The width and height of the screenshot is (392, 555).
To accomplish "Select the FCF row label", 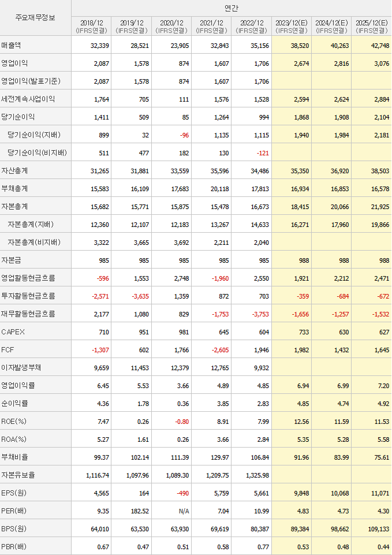I will (8, 350).
